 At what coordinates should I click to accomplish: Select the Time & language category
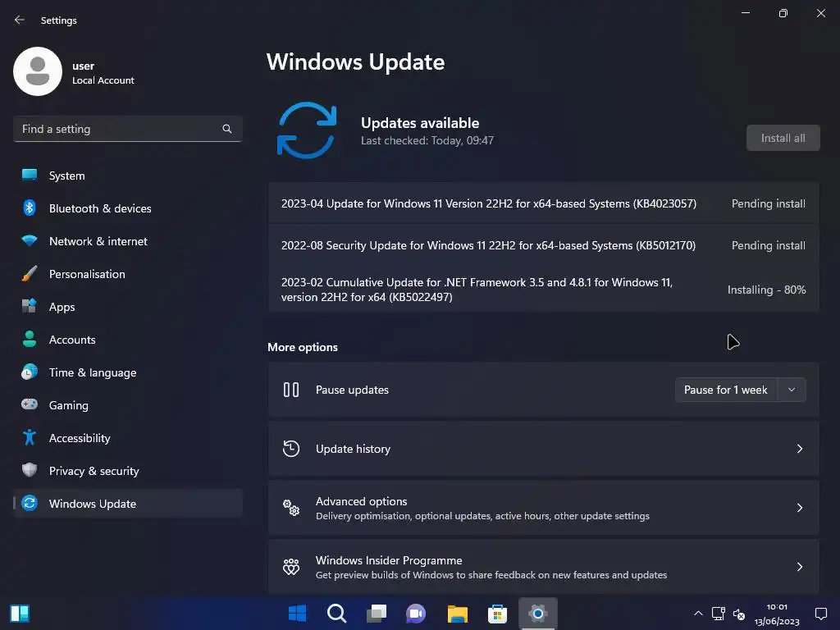pyautogui.click(x=127, y=372)
